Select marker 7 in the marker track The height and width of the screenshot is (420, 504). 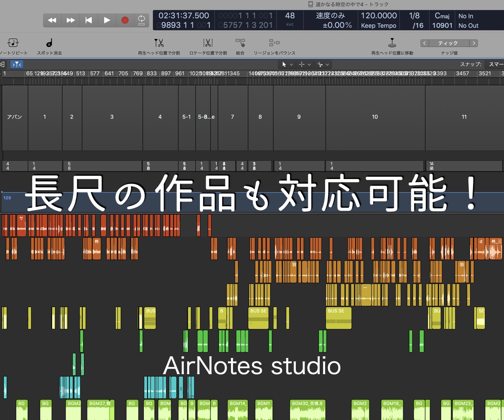(233, 117)
